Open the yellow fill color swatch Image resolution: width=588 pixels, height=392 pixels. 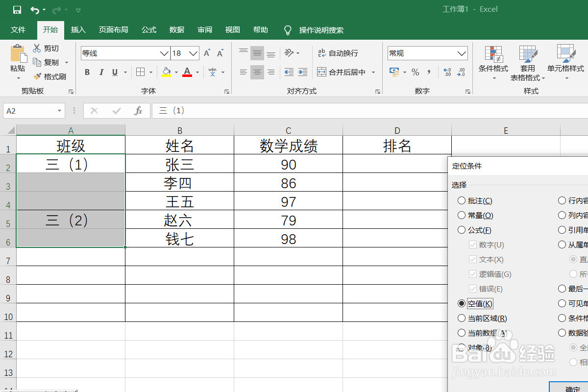(x=167, y=72)
